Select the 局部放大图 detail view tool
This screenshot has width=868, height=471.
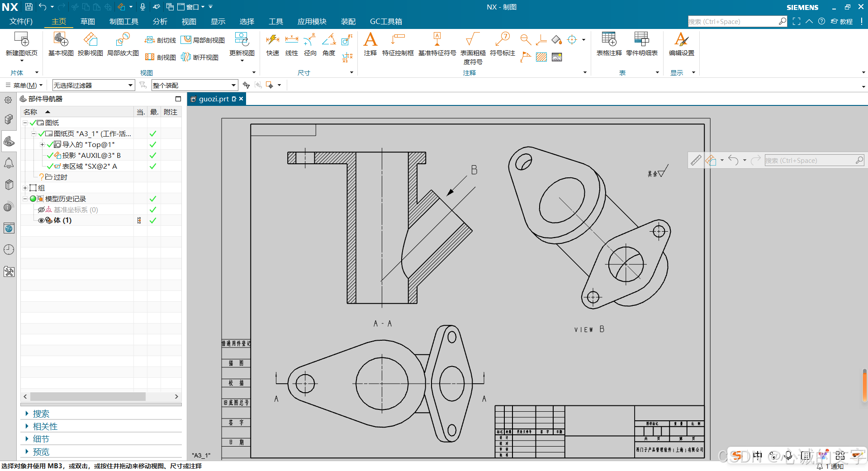[x=123, y=44]
